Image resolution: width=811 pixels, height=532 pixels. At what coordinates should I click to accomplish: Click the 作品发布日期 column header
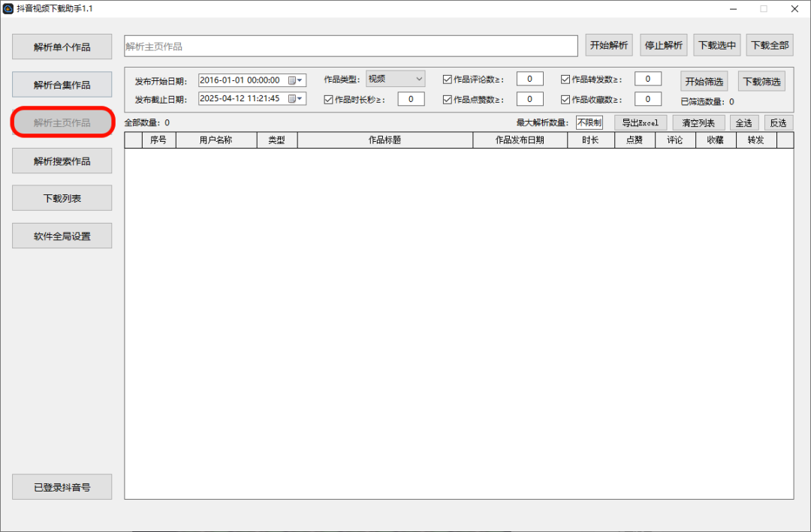click(x=520, y=140)
